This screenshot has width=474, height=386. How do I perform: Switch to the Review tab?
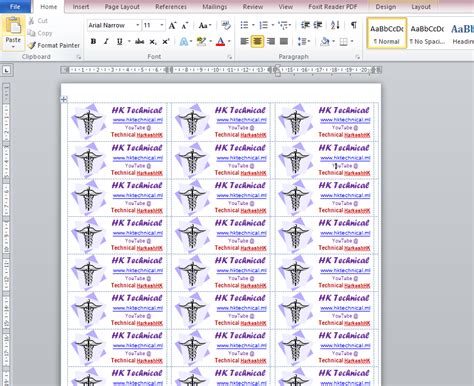(x=253, y=7)
